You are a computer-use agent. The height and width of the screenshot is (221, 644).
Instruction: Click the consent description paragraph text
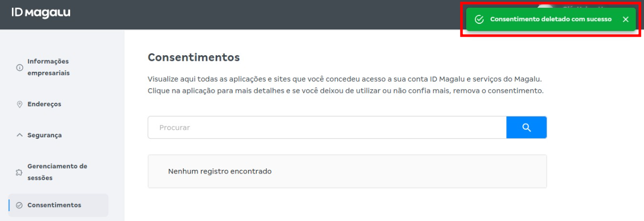[x=346, y=85]
